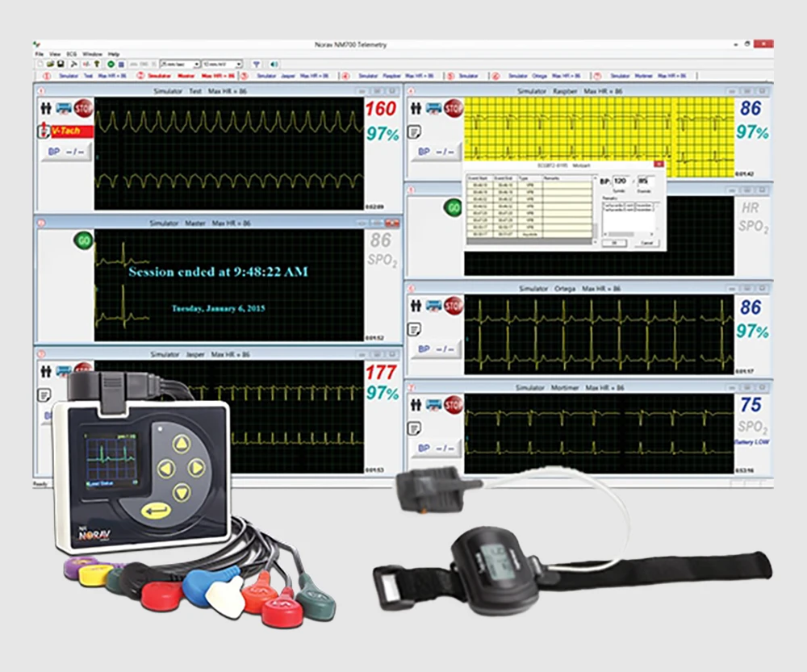
Task: Open the ECG menu
Action: pyautogui.click(x=72, y=53)
